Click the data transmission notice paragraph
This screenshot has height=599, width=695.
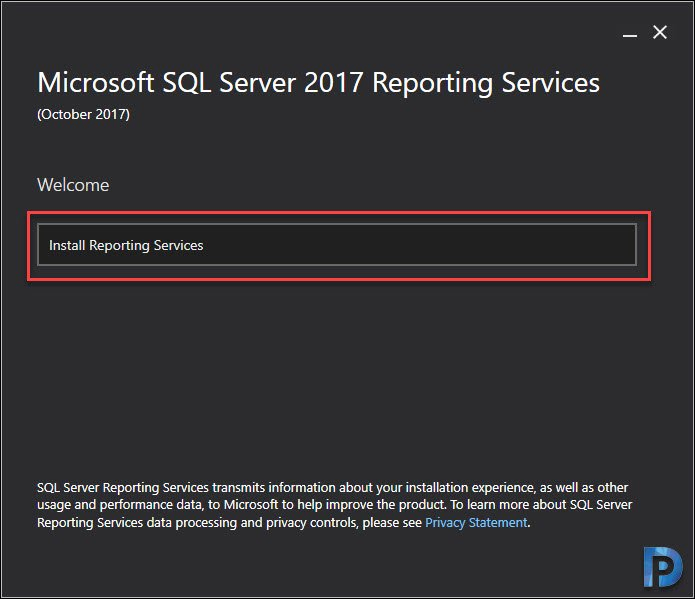click(x=334, y=505)
